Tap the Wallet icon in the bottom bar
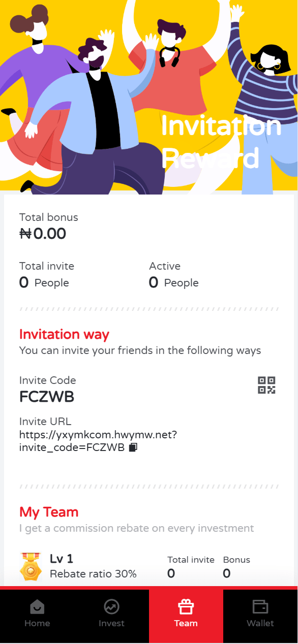This screenshot has width=298, height=644. click(x=260, y=606)
